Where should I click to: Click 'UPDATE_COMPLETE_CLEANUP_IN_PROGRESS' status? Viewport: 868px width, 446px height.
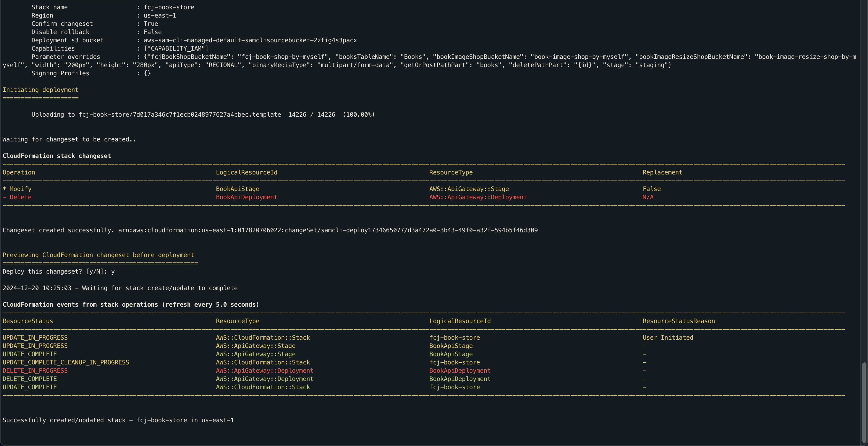click(x=66, y=362)
